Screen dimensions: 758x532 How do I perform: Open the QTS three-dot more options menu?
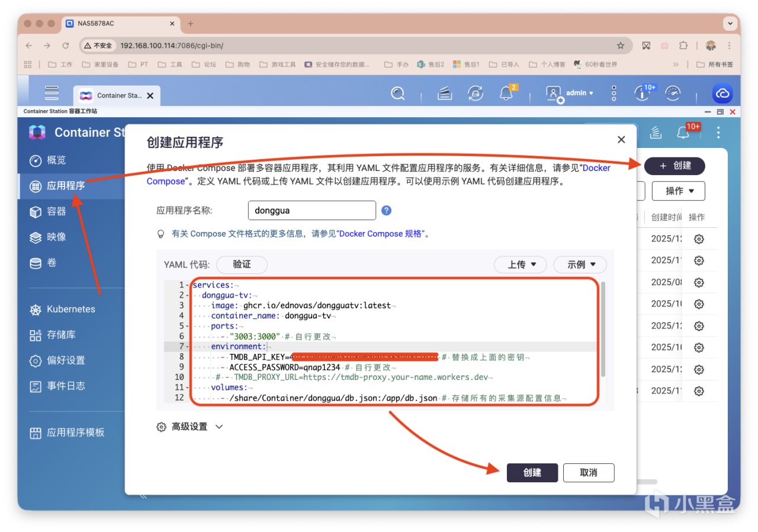click(x=614, y=93)
